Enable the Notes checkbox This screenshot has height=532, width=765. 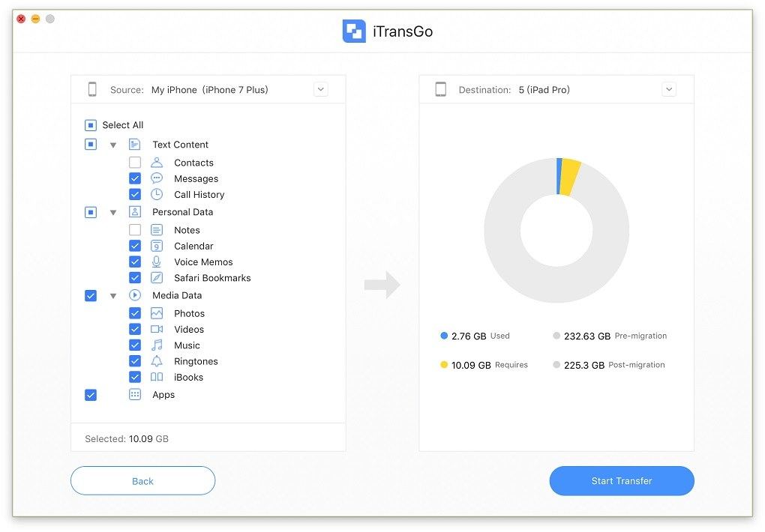click(135, 230)
